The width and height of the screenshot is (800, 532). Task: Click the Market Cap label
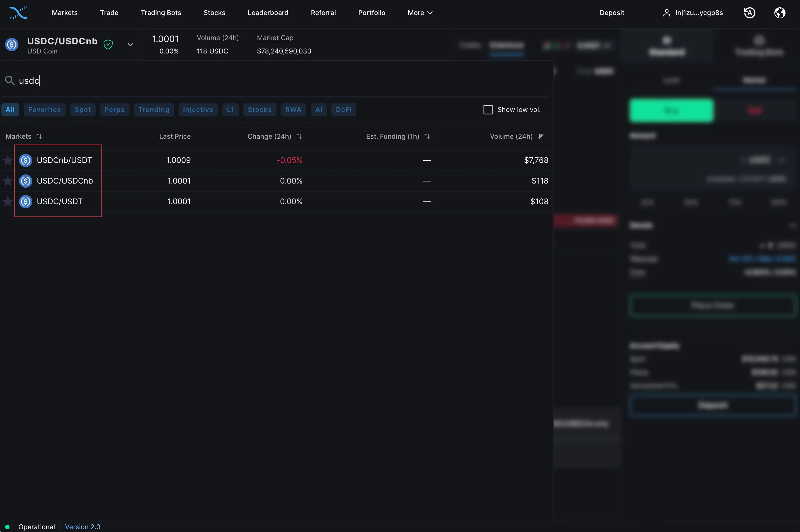pos(275,38)
